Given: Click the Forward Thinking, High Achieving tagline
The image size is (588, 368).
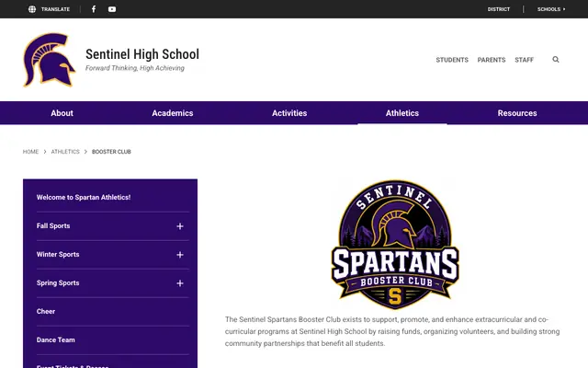Looking at the screenshot, I should 135,68.
